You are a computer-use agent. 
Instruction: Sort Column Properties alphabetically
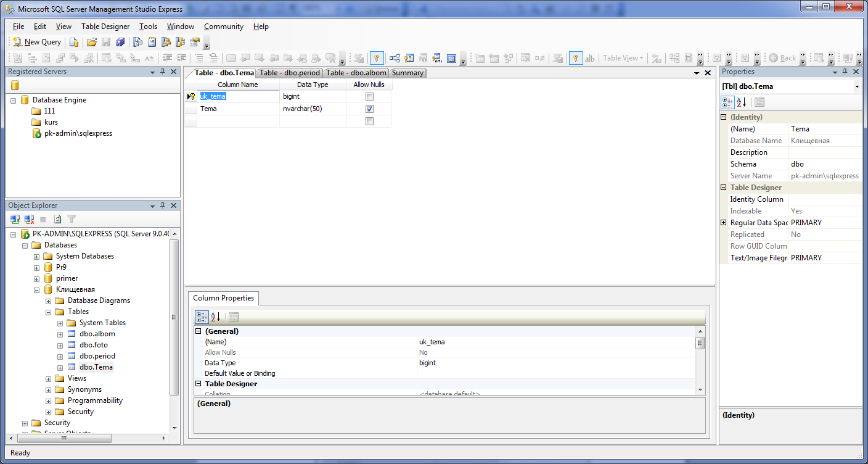click(216, 317)
